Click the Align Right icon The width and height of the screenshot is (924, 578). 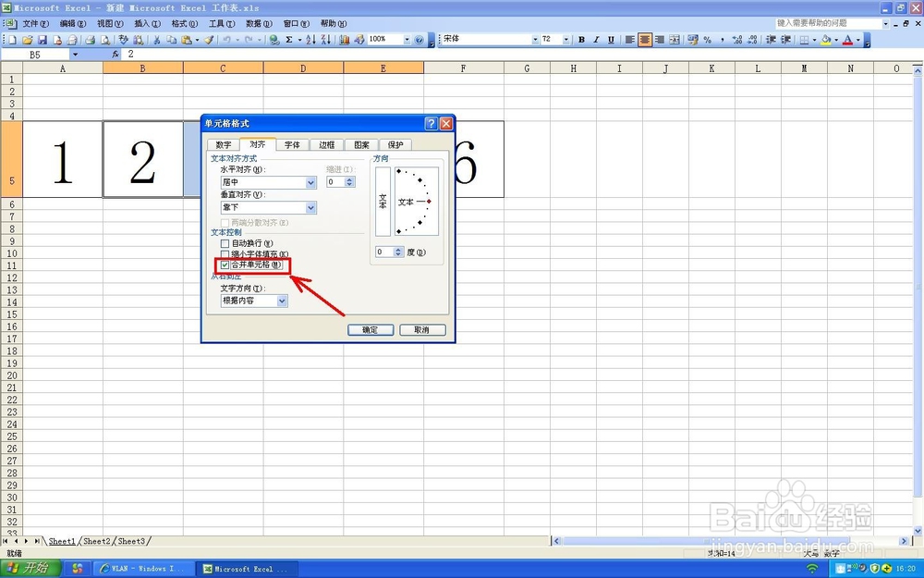pyautogui.click(x=660, y=40)
